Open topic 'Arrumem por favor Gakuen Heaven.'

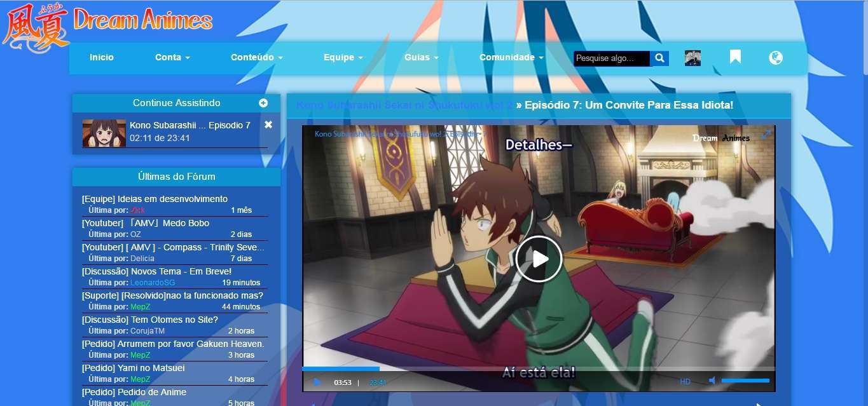(x=173, y=344)
